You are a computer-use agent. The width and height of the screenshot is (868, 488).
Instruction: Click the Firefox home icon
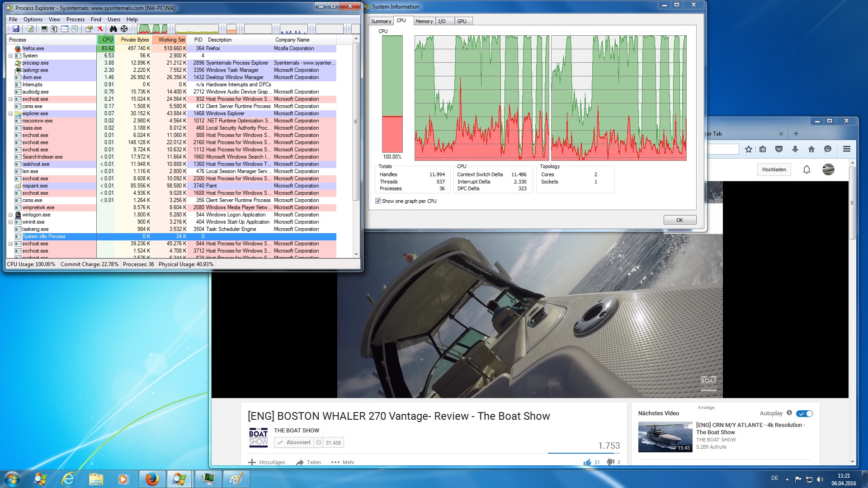tap(811, 149)
